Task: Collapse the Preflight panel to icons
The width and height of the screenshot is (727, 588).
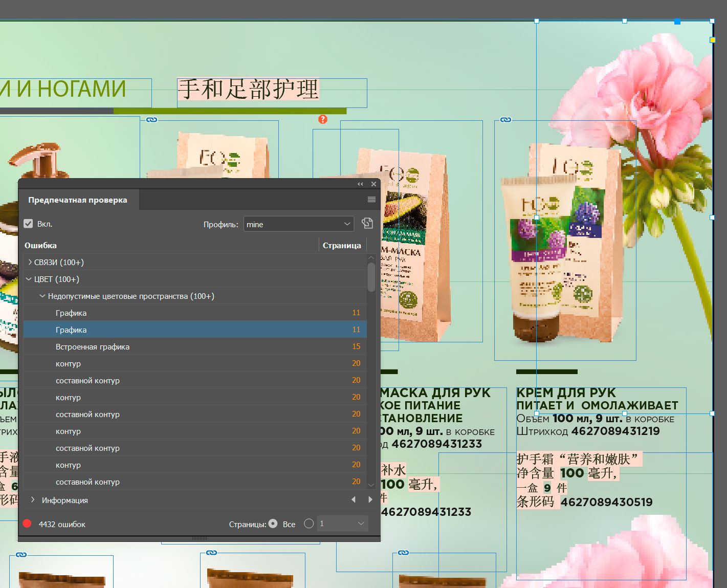Action: (x=360, y=184)
